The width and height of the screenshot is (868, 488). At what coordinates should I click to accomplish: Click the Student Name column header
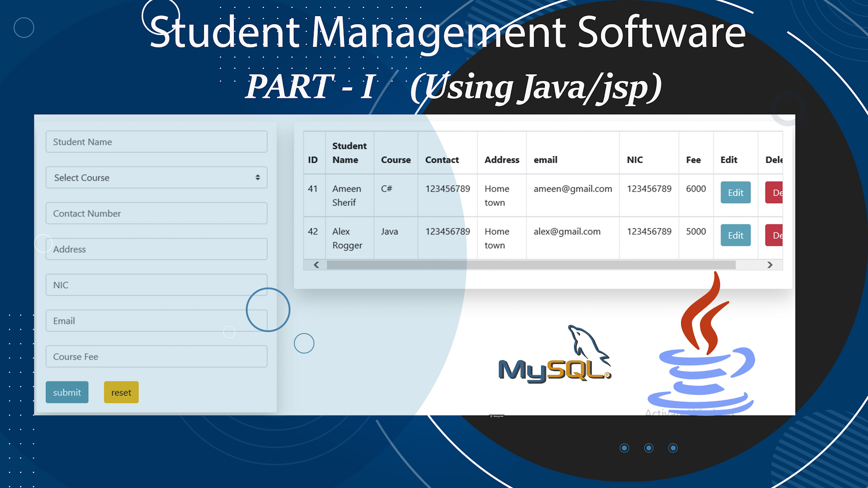(349, 152)
